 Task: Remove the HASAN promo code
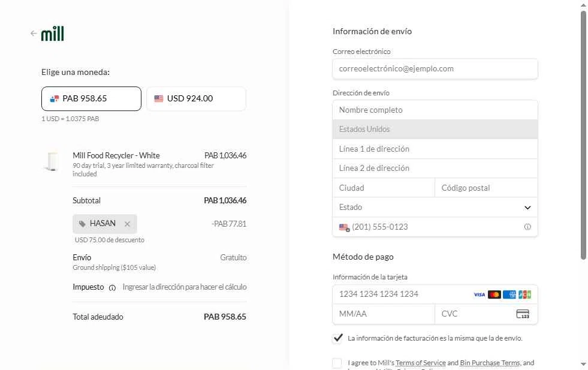(127, 224)
